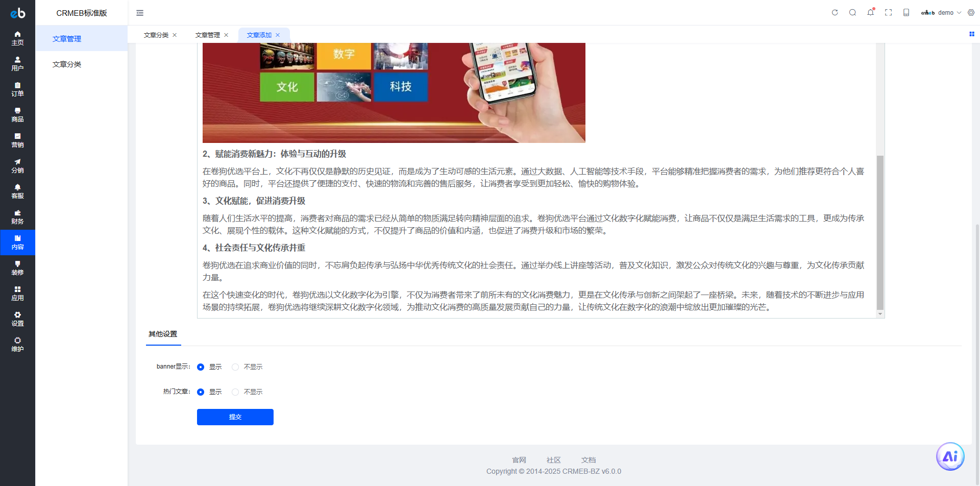Go to the 财务 finance section
This screenshot has width=980, height=486.
point(17,217)
